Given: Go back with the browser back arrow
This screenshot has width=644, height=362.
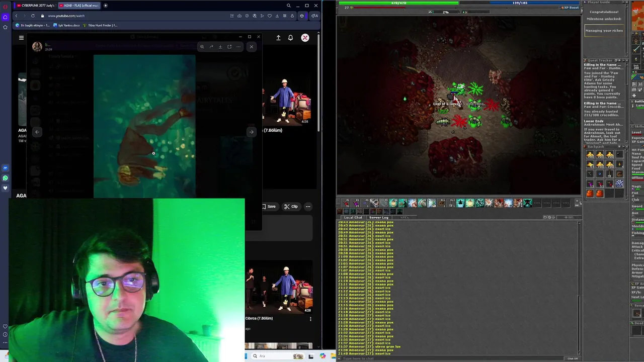Looking at the screenshot, I should click(x=16, y=16).
